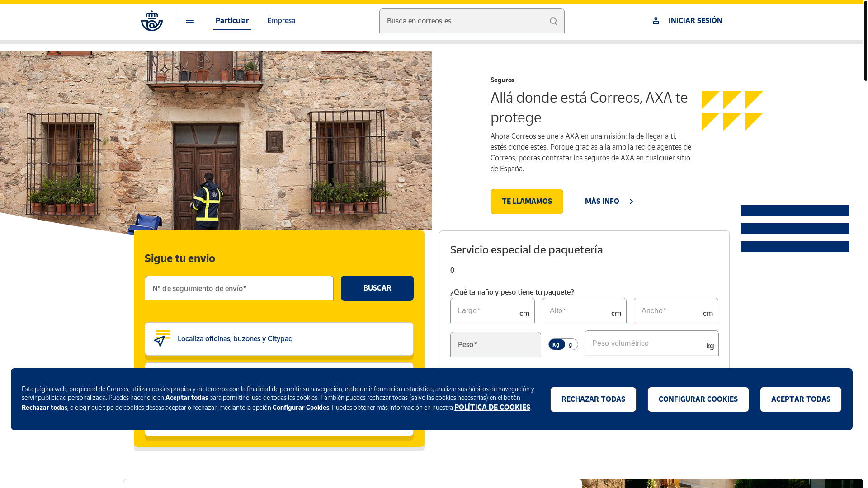Screen dimensions: 868x488
Task: Click the Peso weight field
Action: pos(495,344)
